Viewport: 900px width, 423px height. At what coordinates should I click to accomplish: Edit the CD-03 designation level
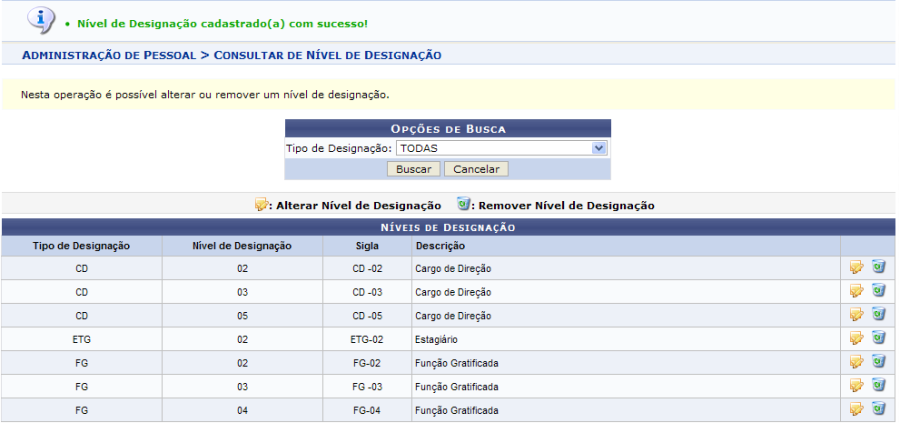point(856,291)
